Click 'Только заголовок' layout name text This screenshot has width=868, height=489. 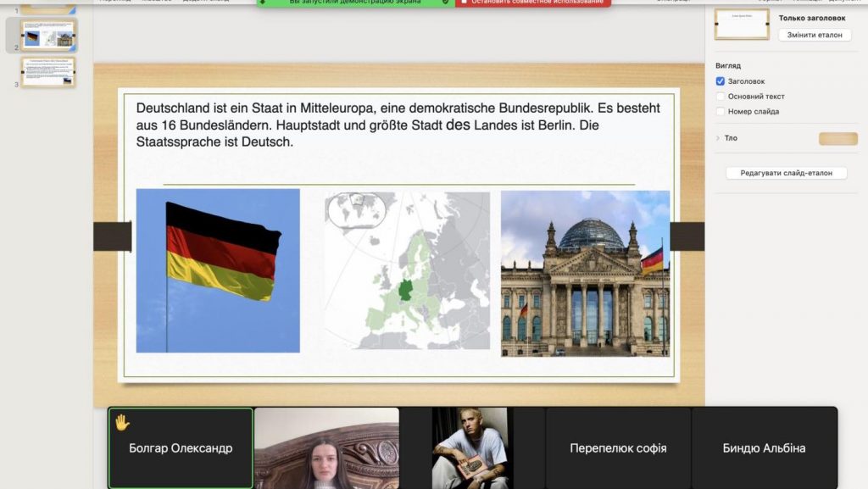[812, 18]
